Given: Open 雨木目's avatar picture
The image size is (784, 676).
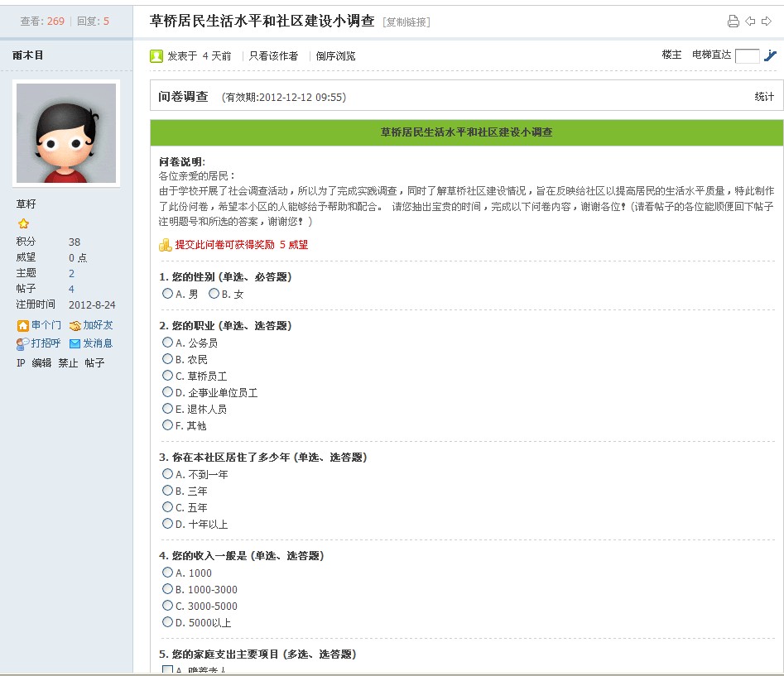Looking at the screenshot, I should coord(66,133).
